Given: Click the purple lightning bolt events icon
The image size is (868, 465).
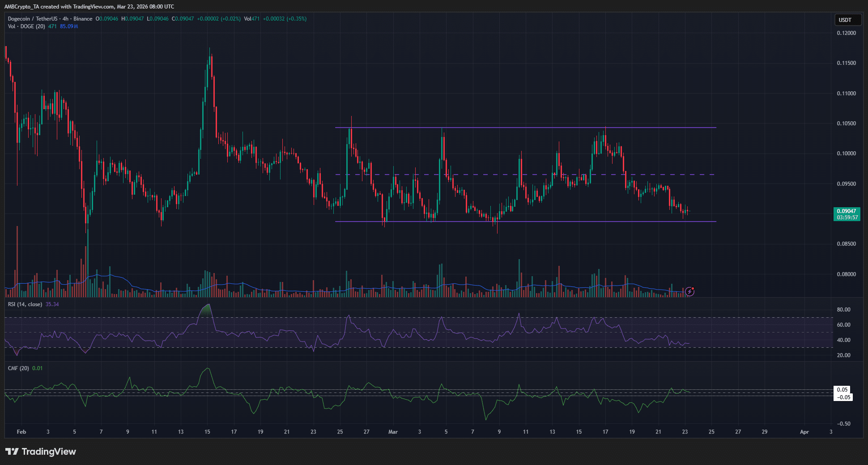Looking at the screenshot, I should tap(690, 292).
